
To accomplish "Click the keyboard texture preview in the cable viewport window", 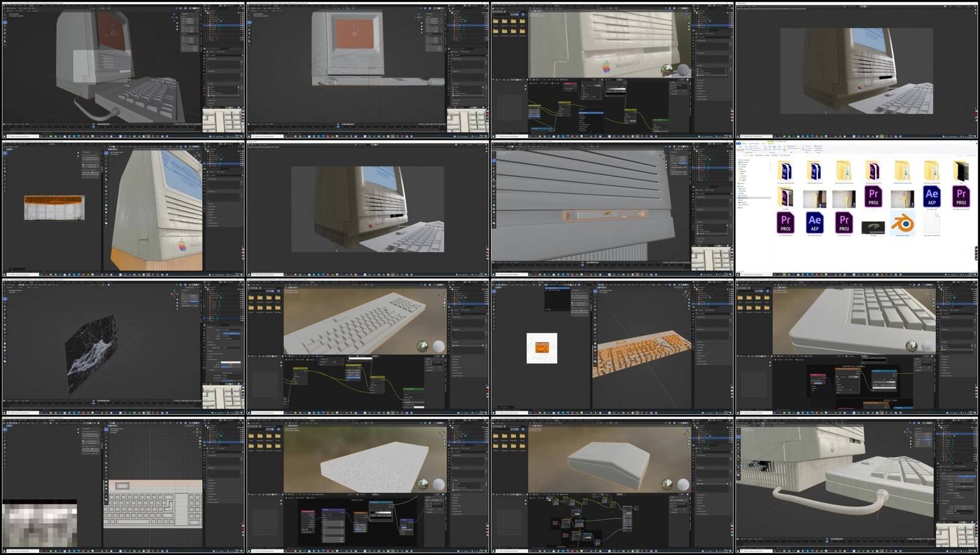I will coord(957,535).
